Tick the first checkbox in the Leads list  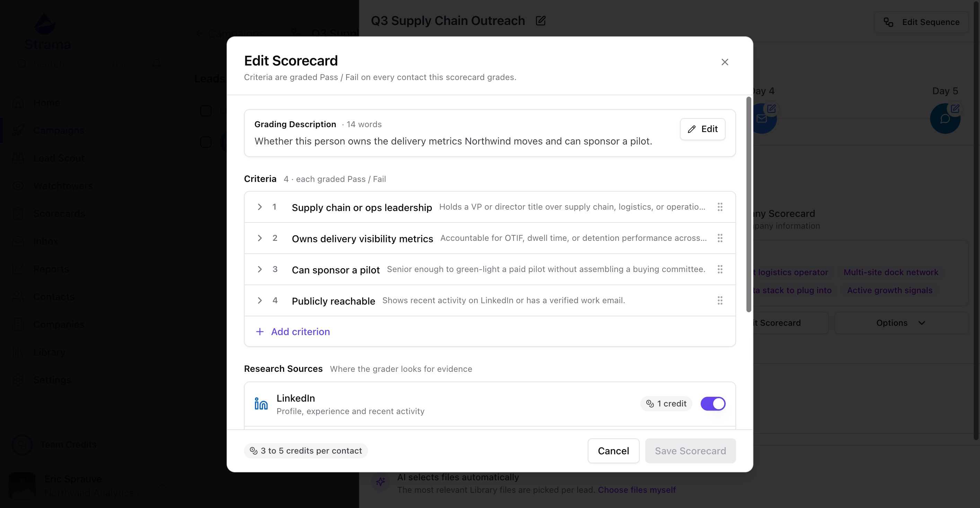[x=206, y=111]
